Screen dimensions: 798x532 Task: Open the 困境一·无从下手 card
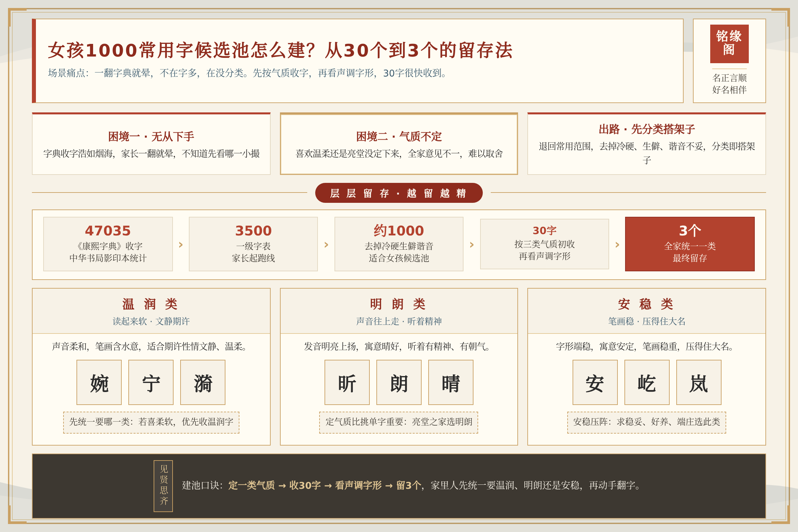(x=151, y=144)
